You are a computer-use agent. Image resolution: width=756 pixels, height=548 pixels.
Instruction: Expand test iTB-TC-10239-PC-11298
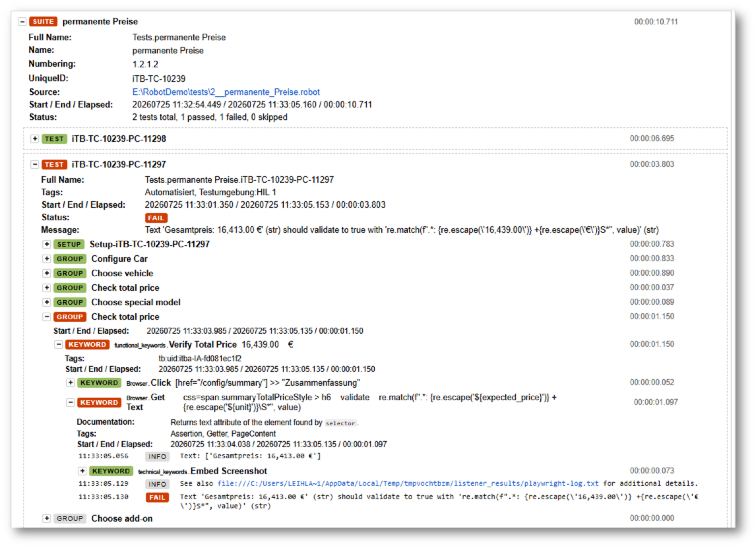point(35,138)
